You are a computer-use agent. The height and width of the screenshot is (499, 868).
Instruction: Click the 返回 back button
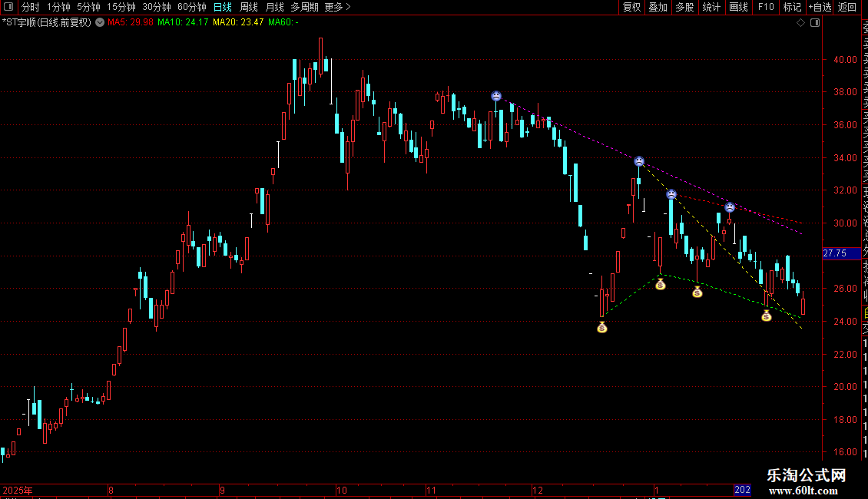(x=847, y=7)
